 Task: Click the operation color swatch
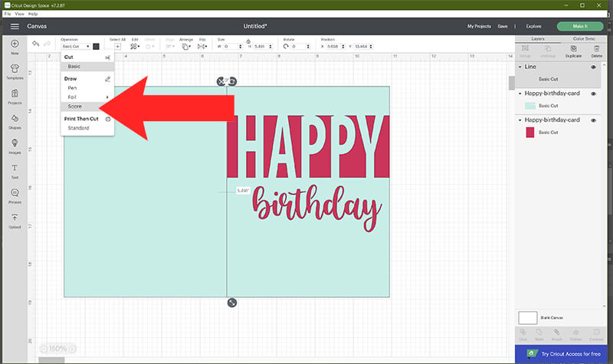96,47
